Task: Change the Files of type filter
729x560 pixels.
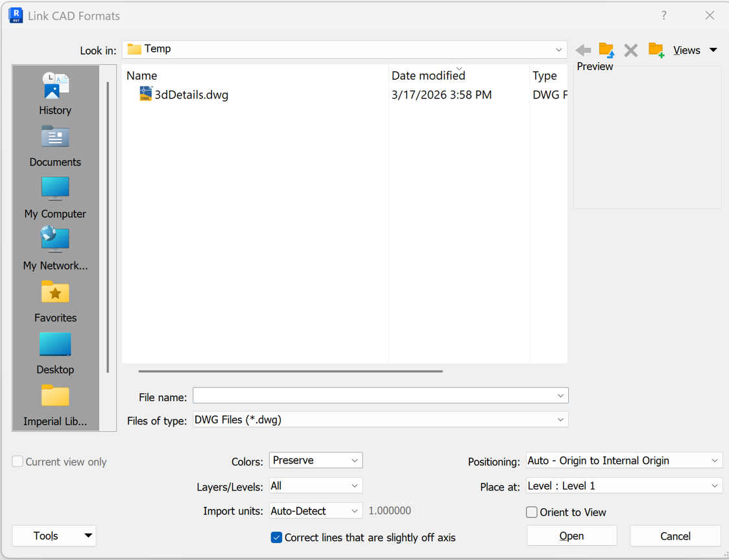Action: (380, 419)
